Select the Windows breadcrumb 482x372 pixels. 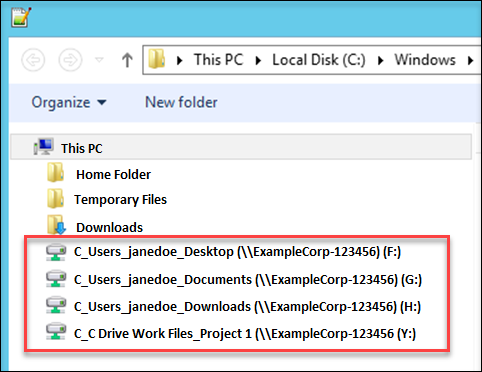click(x=425, y=60)
